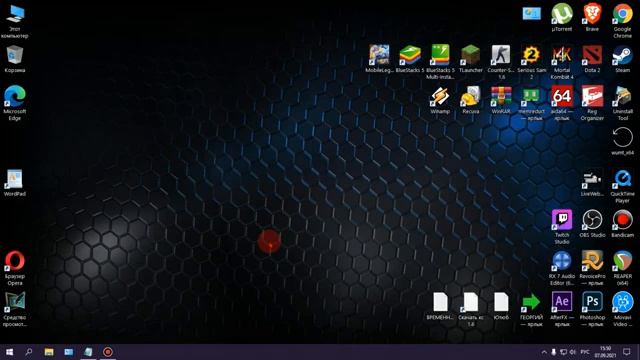
Task: Select the REAPER (x64) icon
Action: tap(622, 268)
